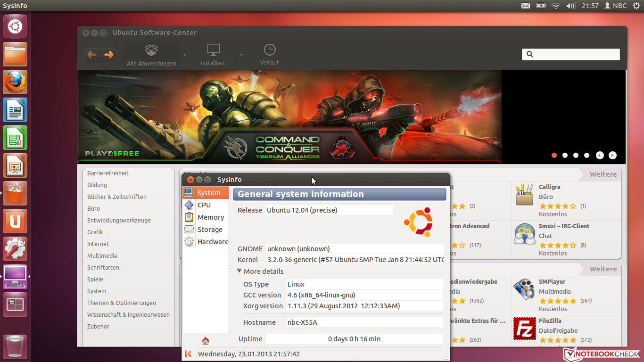Viewport: 644px width, 362px height.
Task: Select CPU section in Sysinfo
Action: click(x=206, y=205)
